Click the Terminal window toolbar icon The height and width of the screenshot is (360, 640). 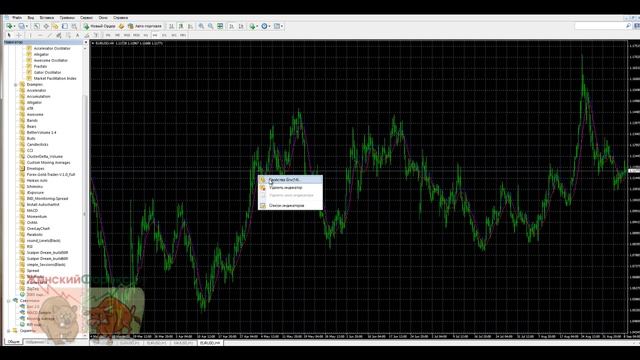(64, 26)
